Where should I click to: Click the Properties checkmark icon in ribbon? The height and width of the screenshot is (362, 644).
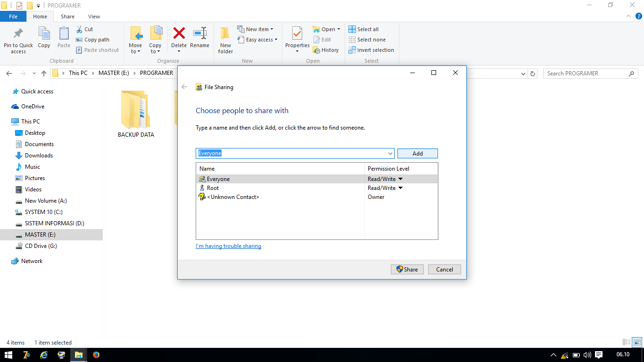[x=297, y=33]
